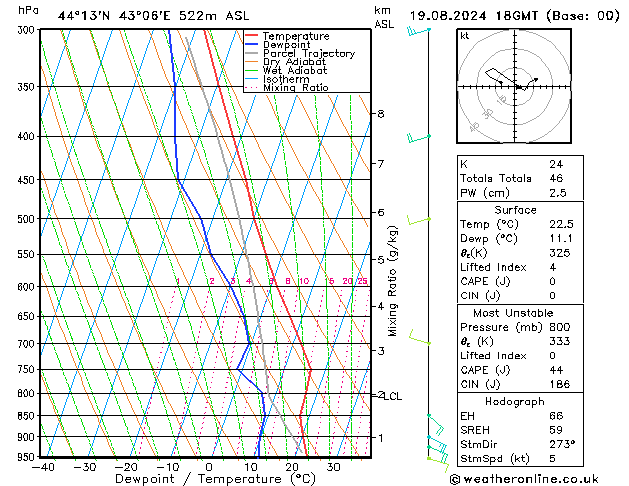Click the wind barb near 850 hPa
The width and height of the screenshot is (629, 486).
click(434, 418)
